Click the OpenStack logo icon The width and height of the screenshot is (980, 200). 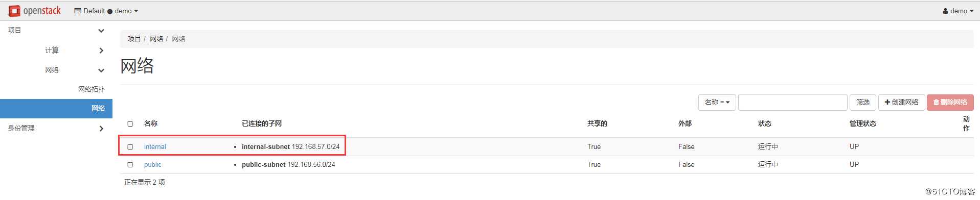click(14, 11)
